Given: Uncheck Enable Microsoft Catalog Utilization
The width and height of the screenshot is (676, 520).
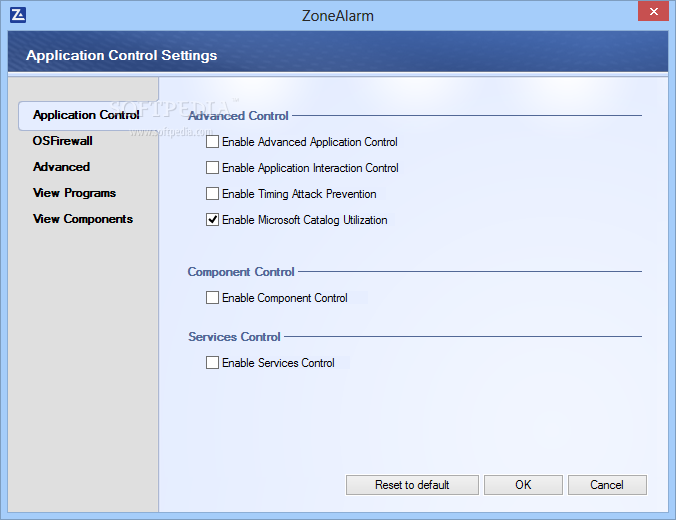Looking at the screenshot, I should (x=212, y=219).
